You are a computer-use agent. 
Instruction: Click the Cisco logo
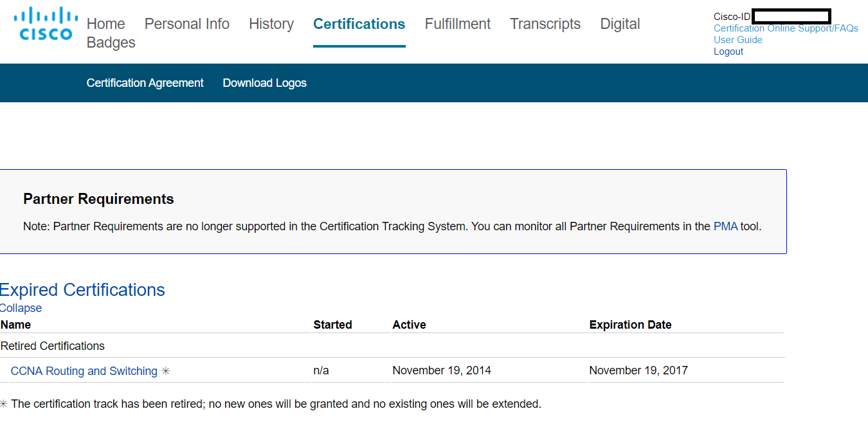point(46,24)
